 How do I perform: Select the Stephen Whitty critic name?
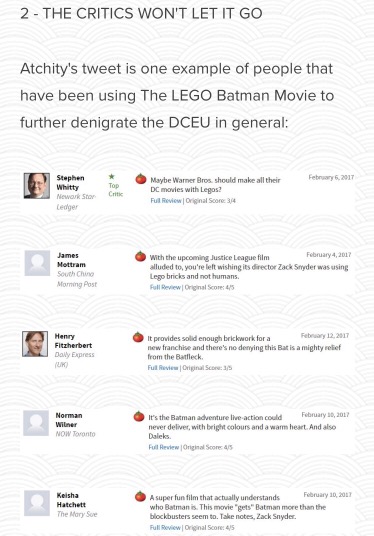coord(70,183)
